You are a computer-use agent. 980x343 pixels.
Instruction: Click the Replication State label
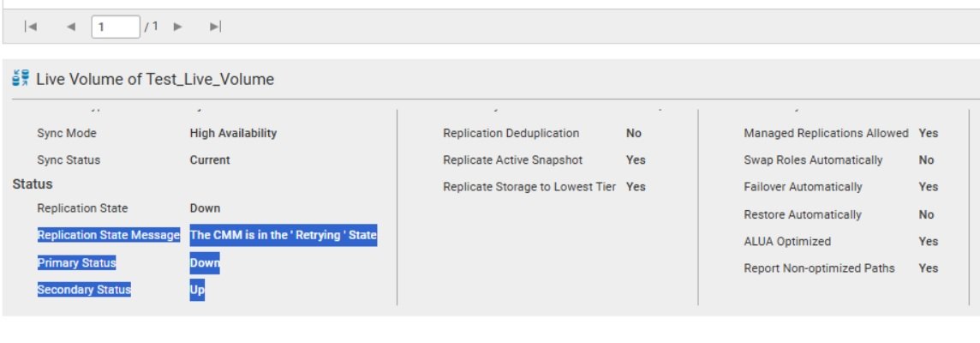click(x=82, y=208)
